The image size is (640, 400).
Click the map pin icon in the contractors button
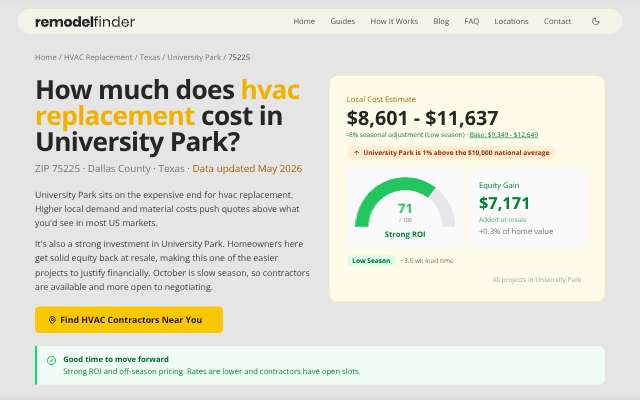[x=52, y=320]
